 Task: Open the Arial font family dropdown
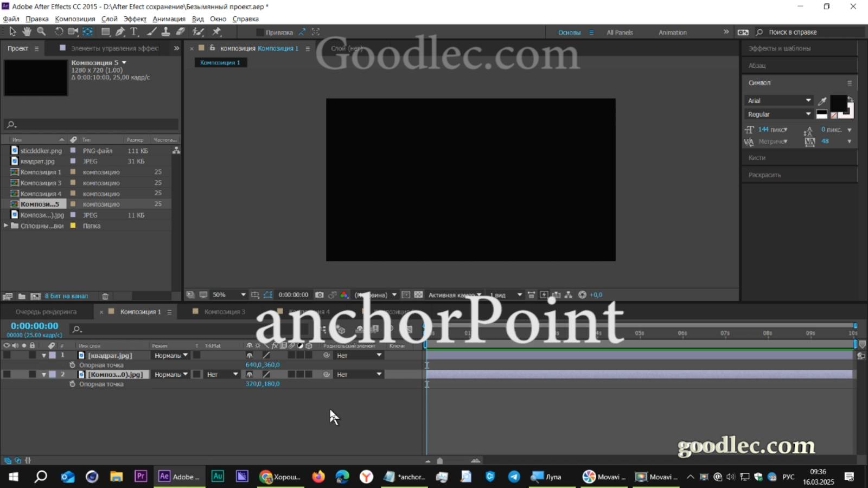tap(779, 100)
